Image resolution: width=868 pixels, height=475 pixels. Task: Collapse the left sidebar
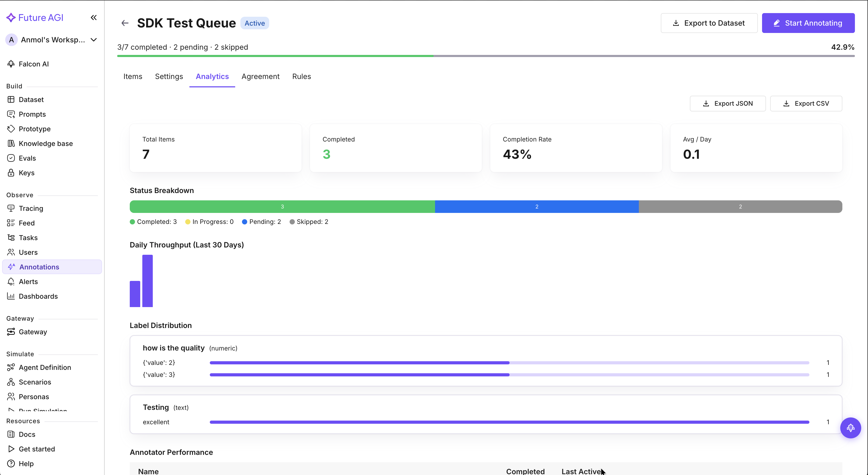coord(93,18)
